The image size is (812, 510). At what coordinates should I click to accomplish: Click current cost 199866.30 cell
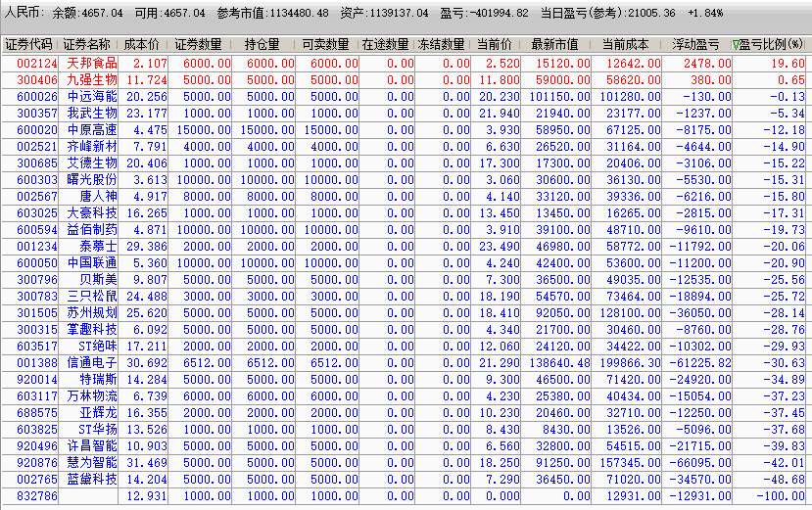(630, 363)
